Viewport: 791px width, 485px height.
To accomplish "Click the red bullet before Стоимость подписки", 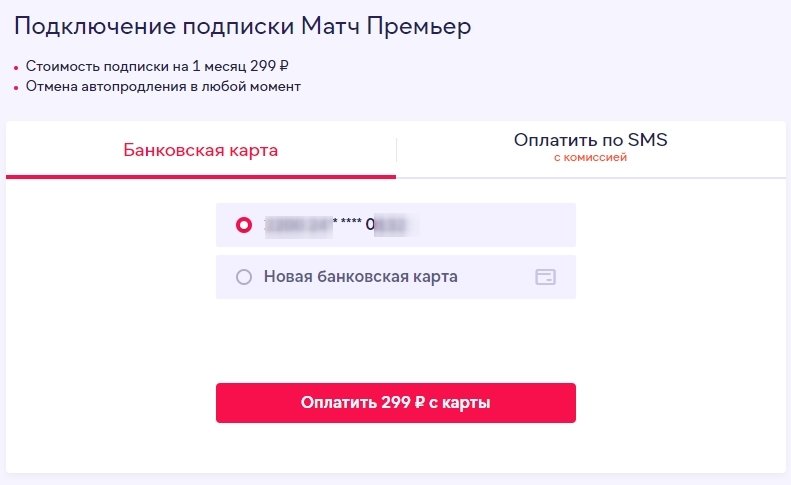I will 17,68.
